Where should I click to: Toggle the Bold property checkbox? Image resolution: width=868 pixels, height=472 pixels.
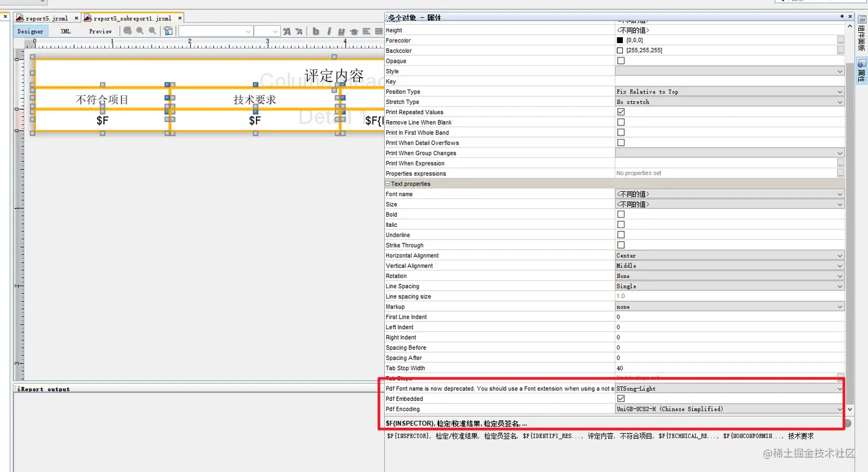click(x=621, y=214)
